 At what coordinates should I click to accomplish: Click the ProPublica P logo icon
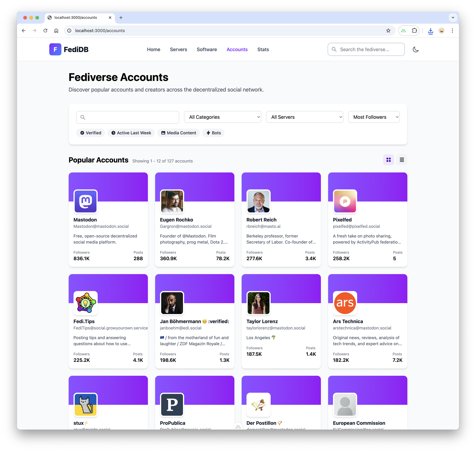coord(172,404)
